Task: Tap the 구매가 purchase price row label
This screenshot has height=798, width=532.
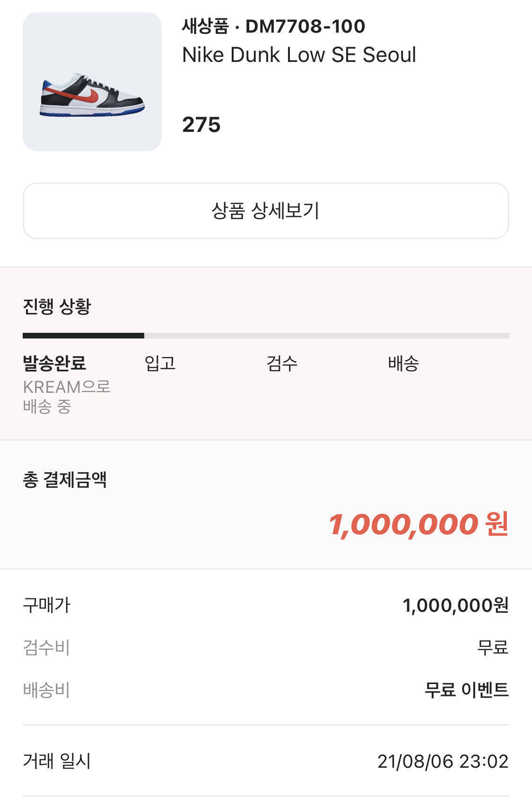Action: [x=46, y=605]
